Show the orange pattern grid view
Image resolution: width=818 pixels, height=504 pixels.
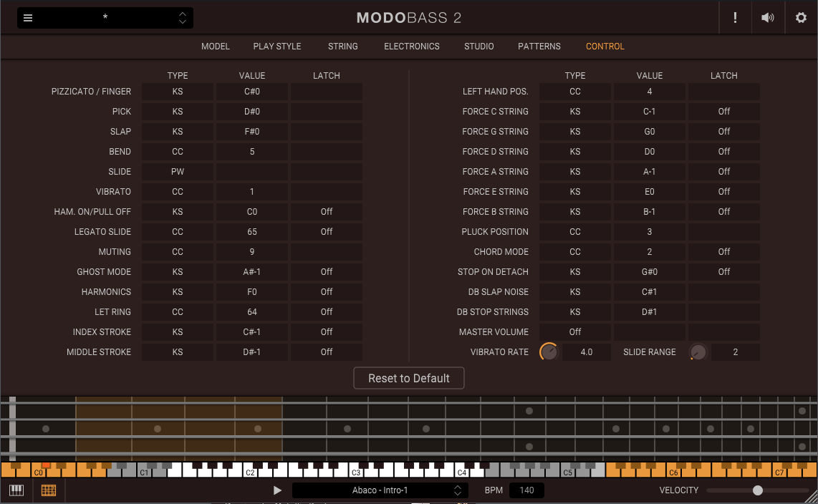(x=49, y=490)
